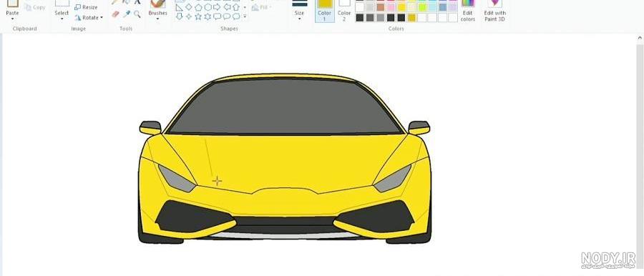The height and width of the screenshot is (276, 644).
Task: Activate the Color 2 background selector
Action: point(344,11)
